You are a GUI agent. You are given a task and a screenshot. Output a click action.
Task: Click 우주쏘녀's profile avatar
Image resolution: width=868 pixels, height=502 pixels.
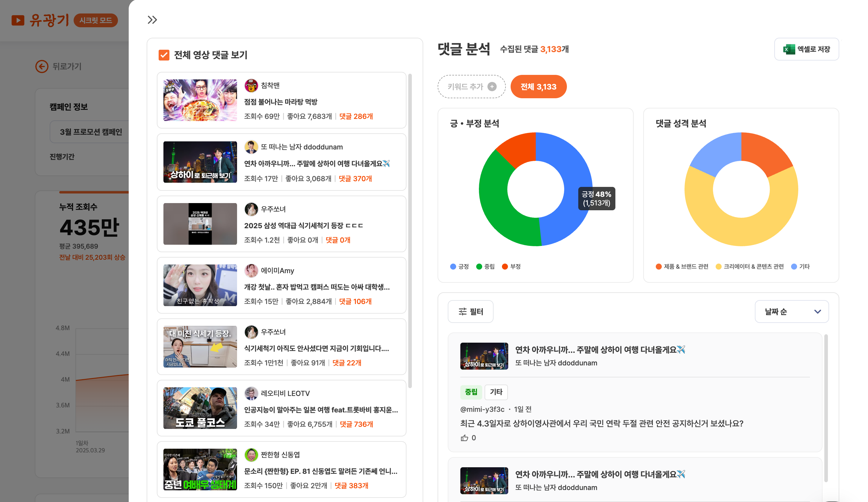click(251, 209)
